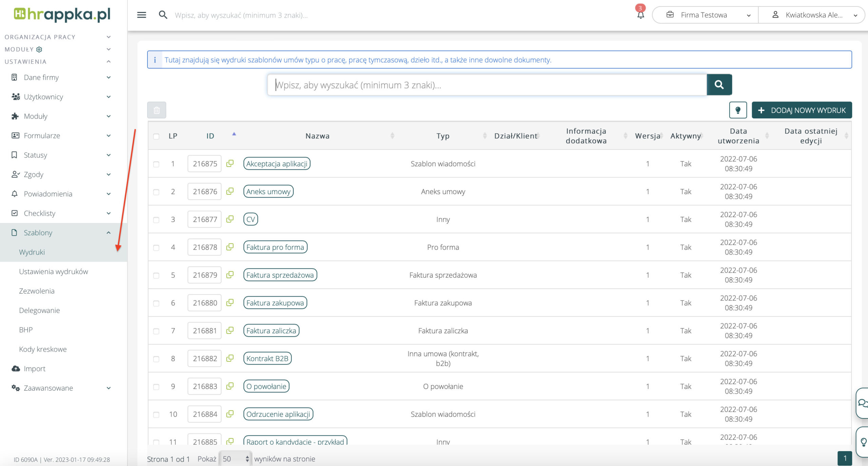868x466 pixels.
Task: Click DODAJ NOWY WYDRUK button
Action: 802,110
